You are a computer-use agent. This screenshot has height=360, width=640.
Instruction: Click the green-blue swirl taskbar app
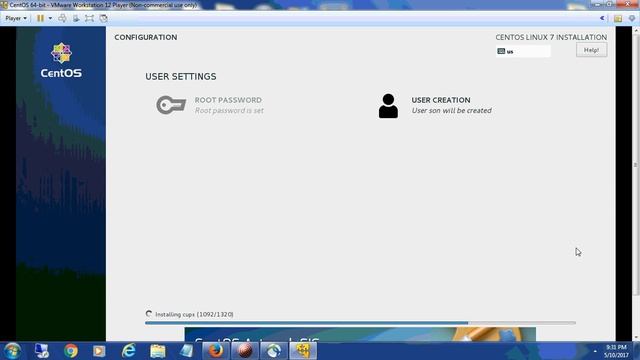click(x=274, y=351)
